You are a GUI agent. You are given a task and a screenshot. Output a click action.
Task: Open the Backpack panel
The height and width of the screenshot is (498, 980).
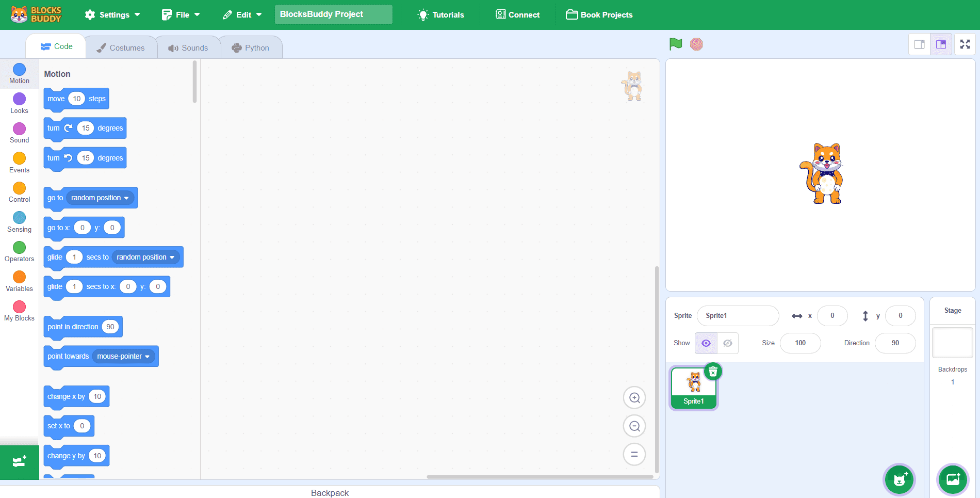[x=330, y=492]
